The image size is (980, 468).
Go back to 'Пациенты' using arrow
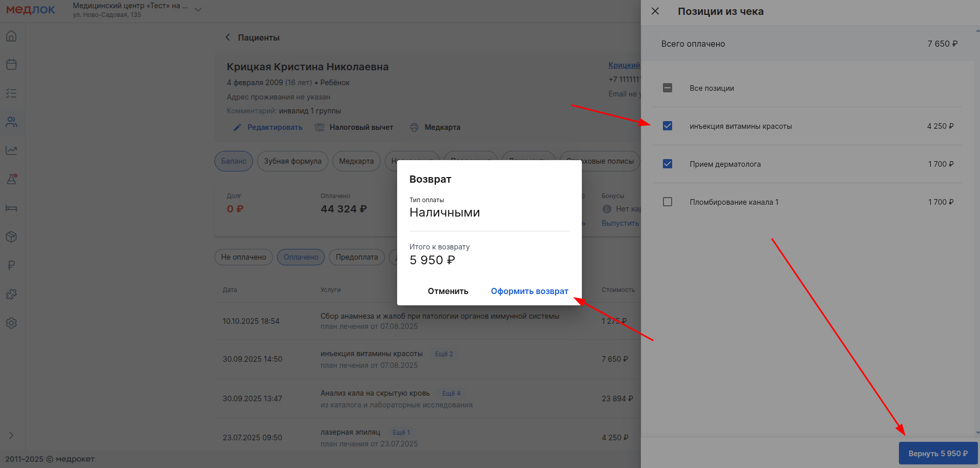coord(228,37)
